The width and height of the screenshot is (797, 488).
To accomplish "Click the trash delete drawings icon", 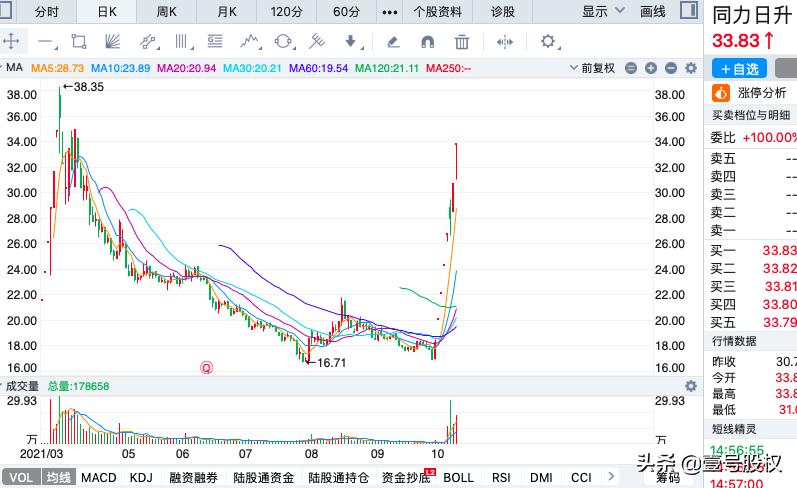I will [x=462, y=41].
